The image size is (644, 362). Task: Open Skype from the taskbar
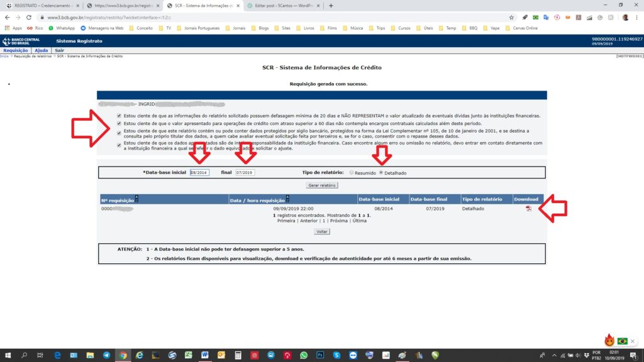tap(336, 355)
